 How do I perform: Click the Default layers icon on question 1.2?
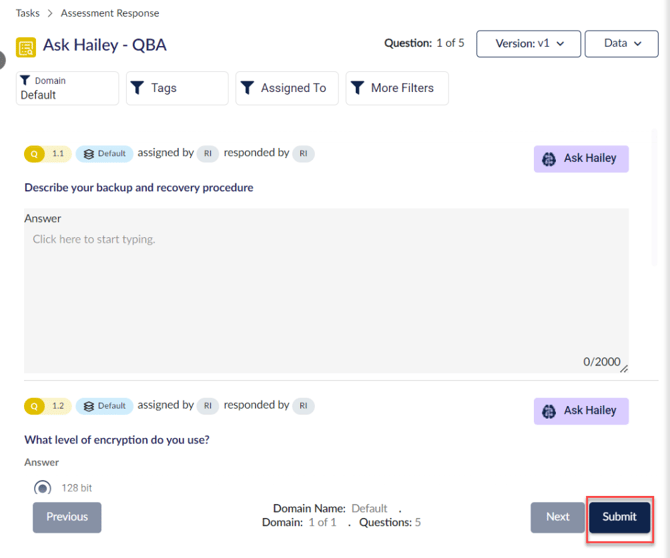click(x=89, y=406)
